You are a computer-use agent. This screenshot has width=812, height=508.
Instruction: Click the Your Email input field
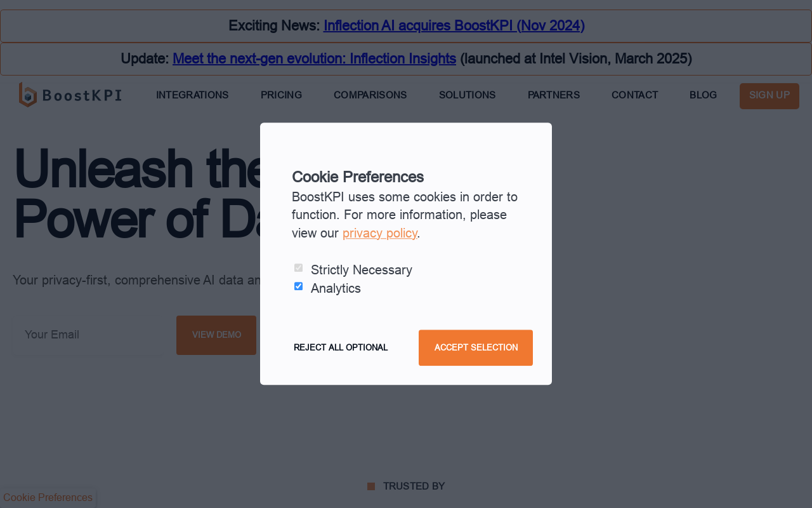pyautogui.click(x=89, y=335)
